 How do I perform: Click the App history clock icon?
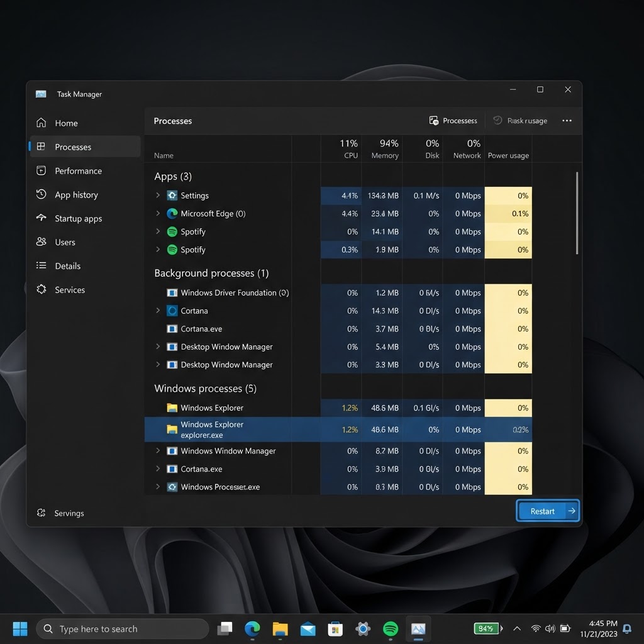point(41,194)
